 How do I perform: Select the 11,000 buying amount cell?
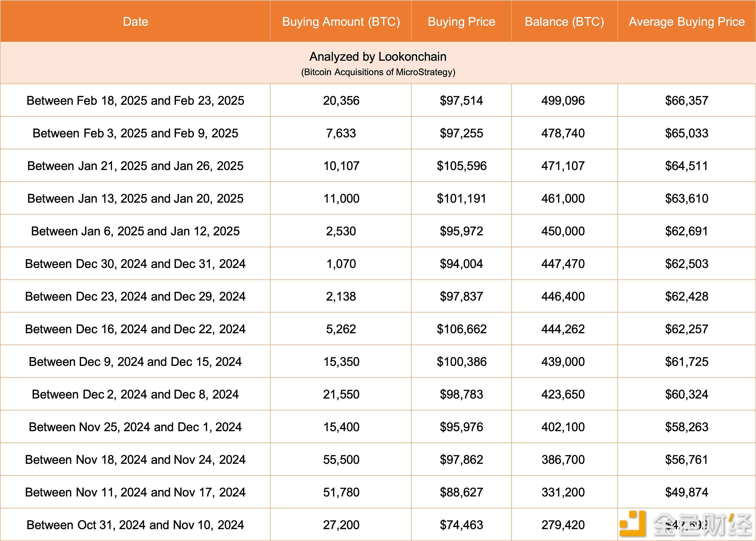coord(341,198)
